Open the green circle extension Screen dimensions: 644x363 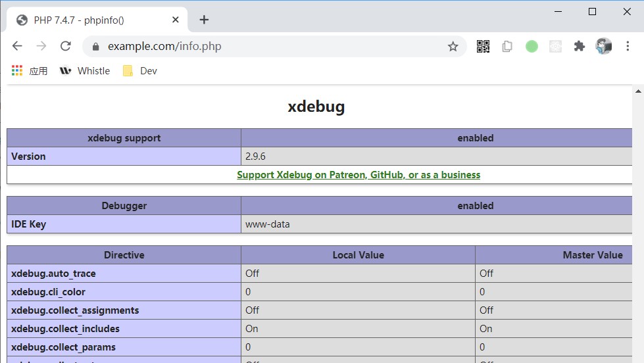[x=532, y=47]
